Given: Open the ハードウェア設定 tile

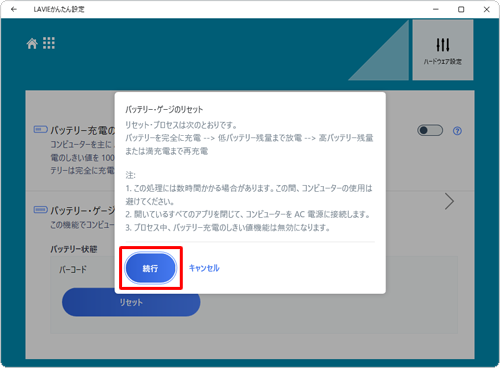Looking at the screenshot, I should 443,50.
